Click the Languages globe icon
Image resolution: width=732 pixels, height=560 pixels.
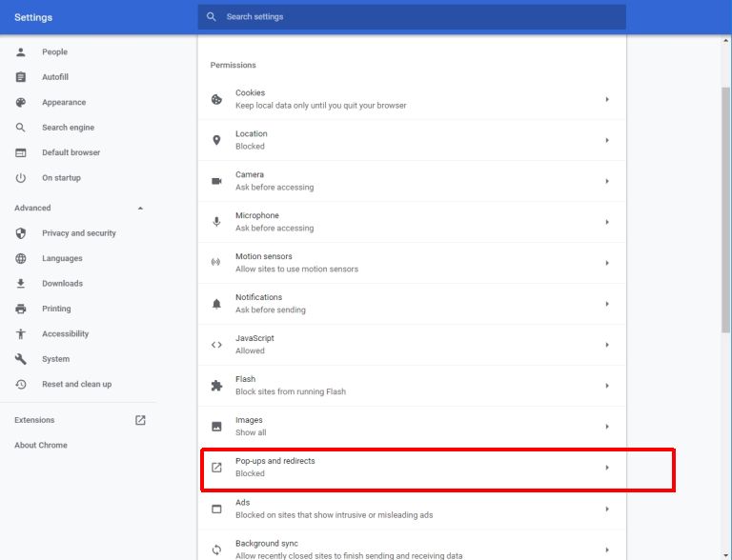(21, 258)
